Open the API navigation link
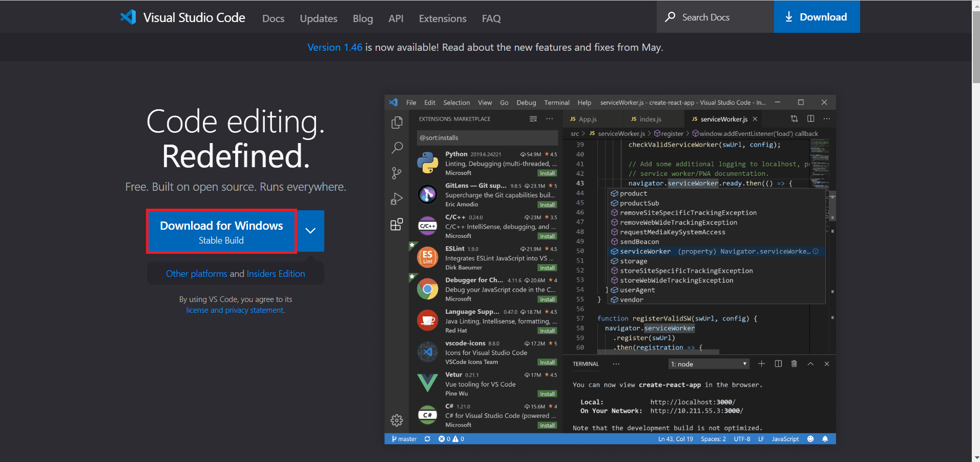This screenshot has width=980, height=462. point(396,18)
